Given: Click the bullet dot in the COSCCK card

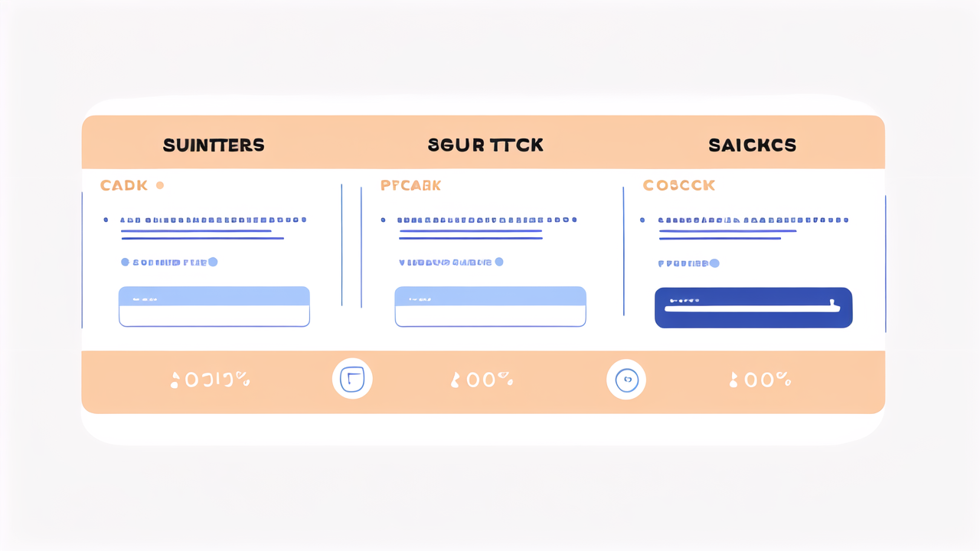Looking at the screenshot, I should click(642, 220).
